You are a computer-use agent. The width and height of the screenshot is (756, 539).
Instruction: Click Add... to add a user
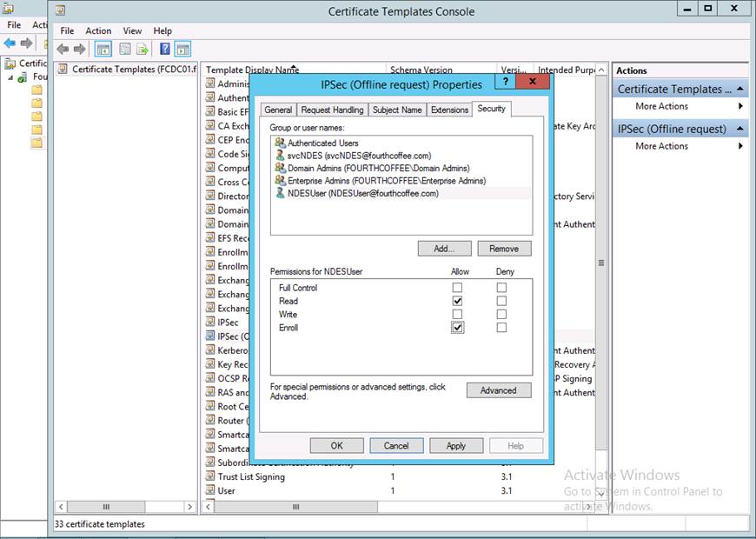444,249
